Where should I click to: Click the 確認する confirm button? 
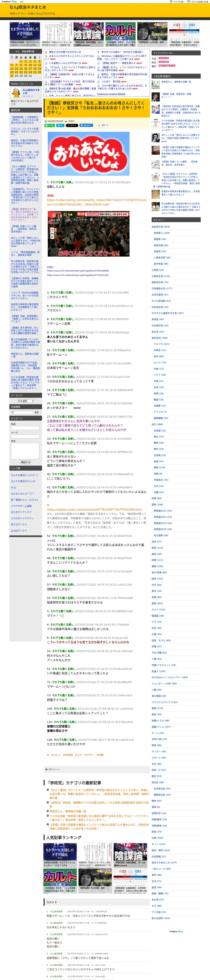(25, 462)
